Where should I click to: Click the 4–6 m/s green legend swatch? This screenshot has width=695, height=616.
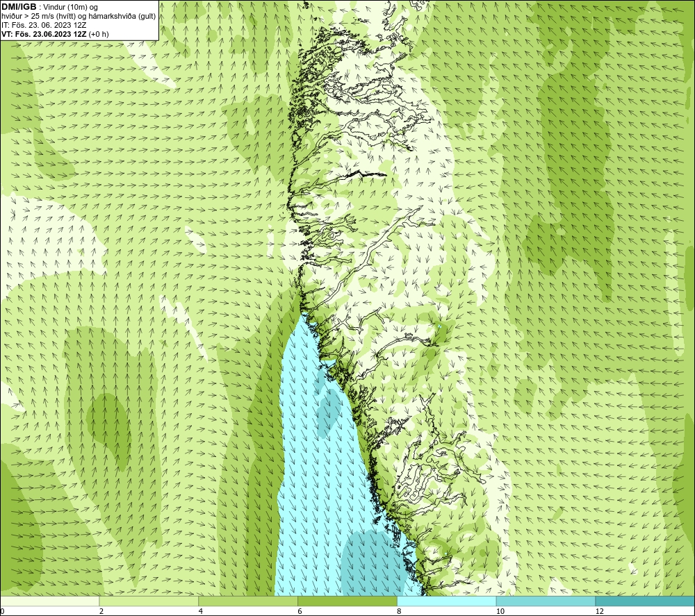[x=248, y=601]
